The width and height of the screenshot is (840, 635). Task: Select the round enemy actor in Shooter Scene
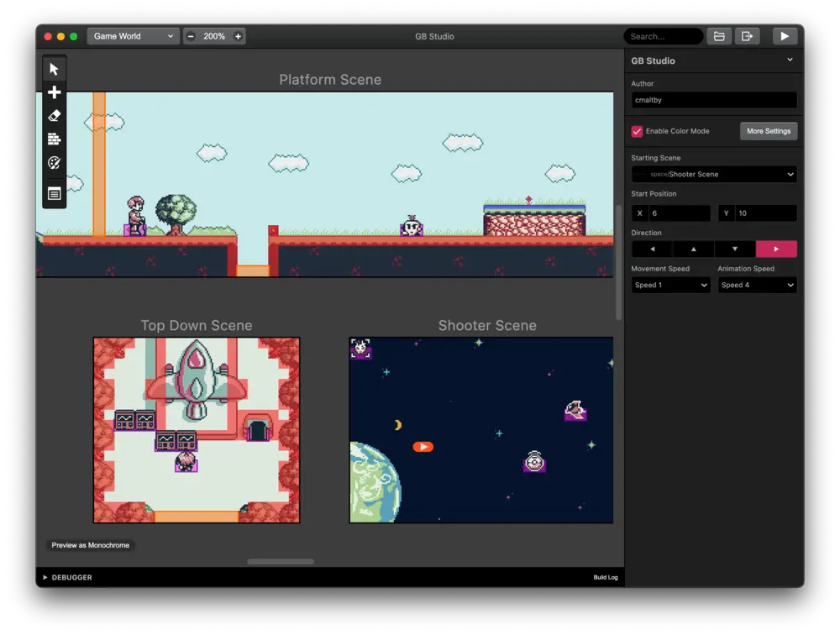(534, 461)
